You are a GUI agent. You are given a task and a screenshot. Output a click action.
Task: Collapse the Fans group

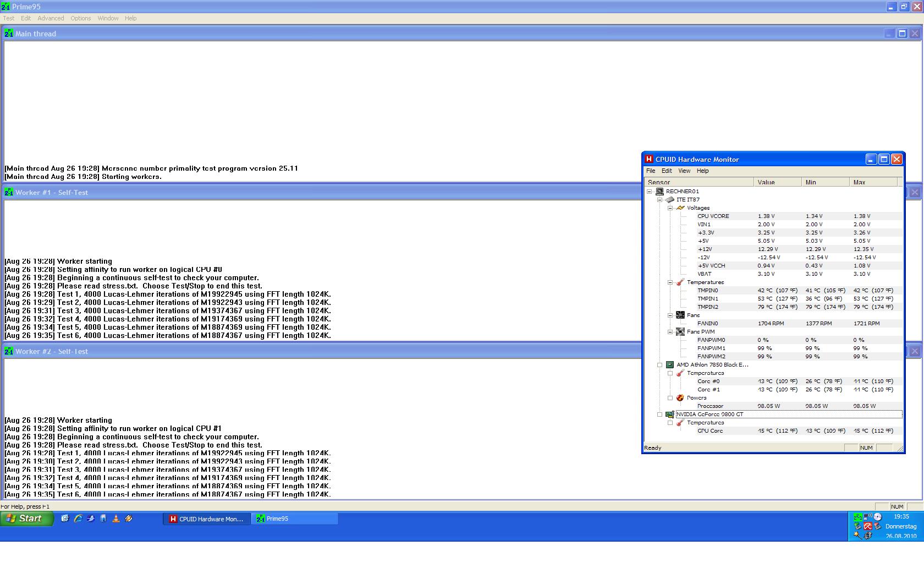pos(670,315)
